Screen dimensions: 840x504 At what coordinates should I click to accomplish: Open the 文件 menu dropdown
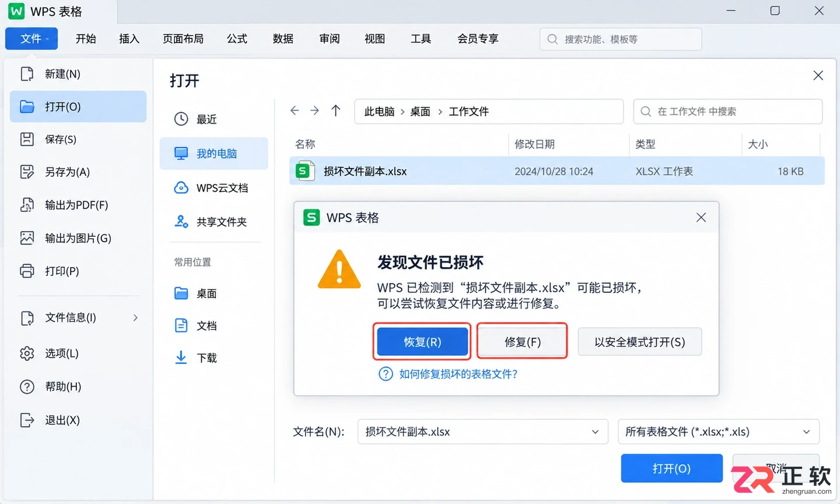32,38
